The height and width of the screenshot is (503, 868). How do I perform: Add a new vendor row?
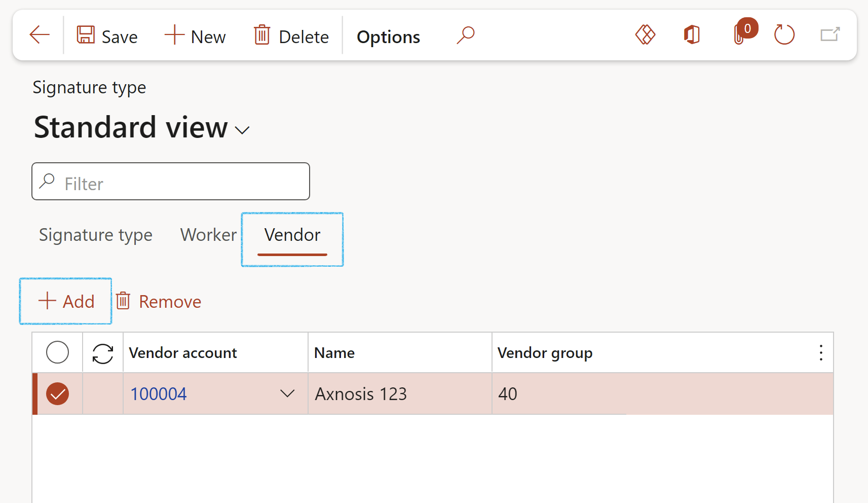66,301
